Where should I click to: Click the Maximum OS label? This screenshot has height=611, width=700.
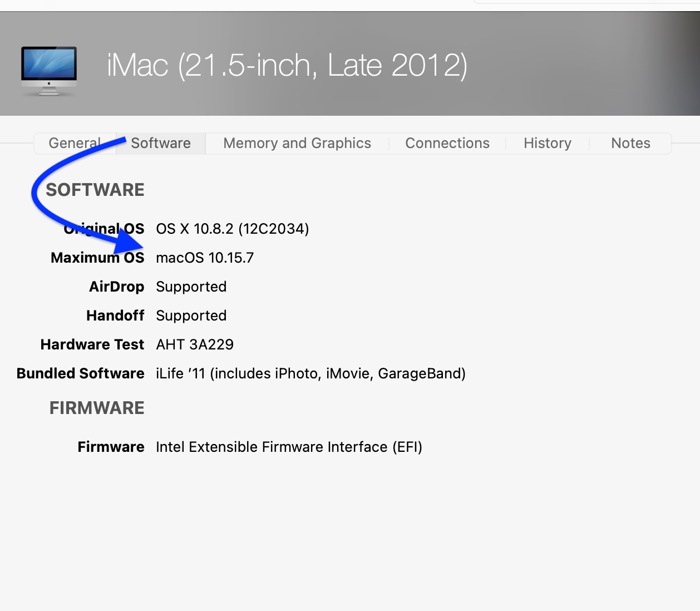tap(97, 258)
